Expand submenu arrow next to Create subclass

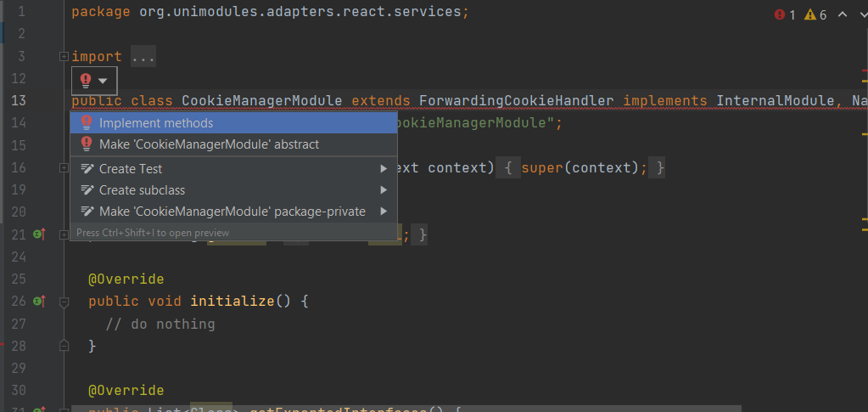pyautogui.click(x=384, y=190)
